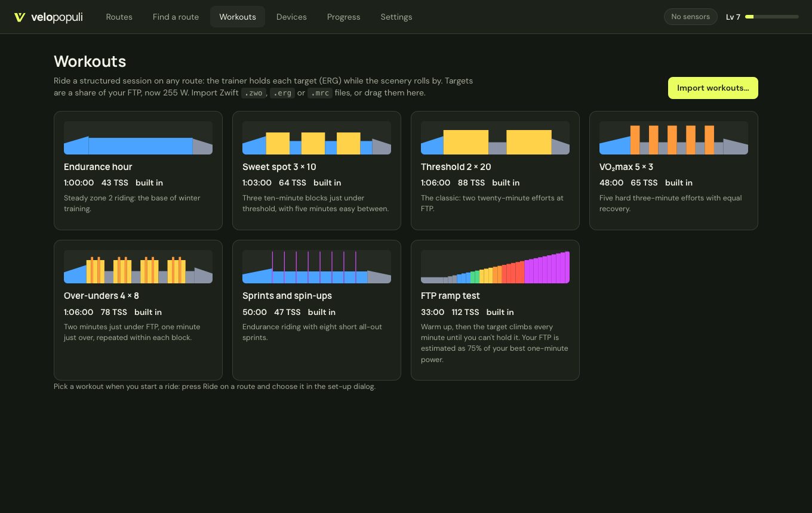The width and height of the screenshot is (812, 513).
Task: Click the .mrc file format tag
Action: point(319,93)
